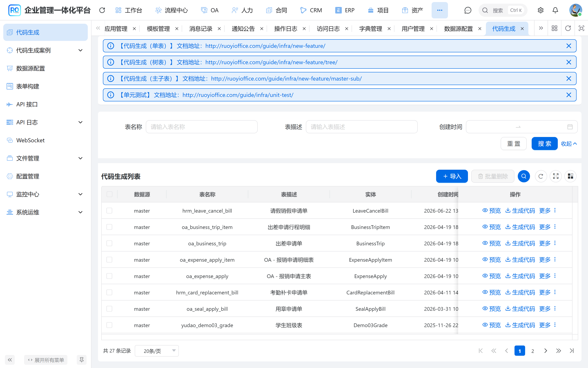Viewport: 588px width, 368px height.
Task: Open the 20条/页 page size dropdown
Action: [157, 351]
